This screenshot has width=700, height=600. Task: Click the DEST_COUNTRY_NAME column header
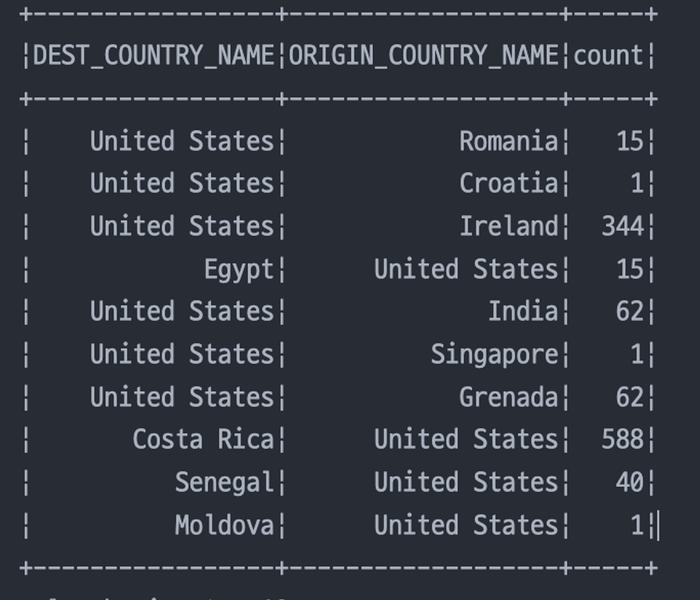153,55
